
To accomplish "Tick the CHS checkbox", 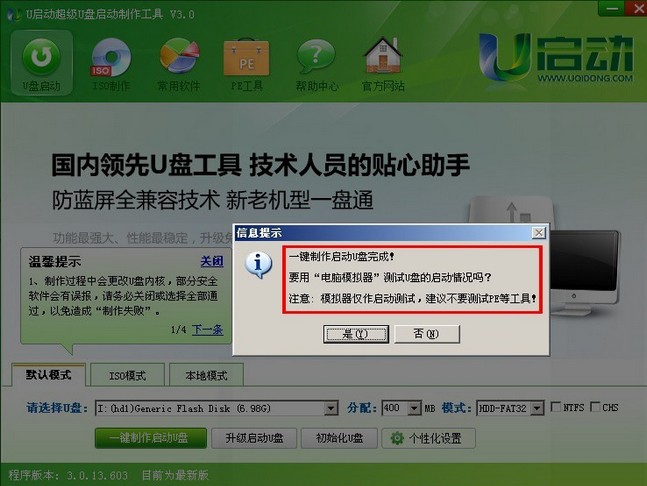I will tap(595, 407).
